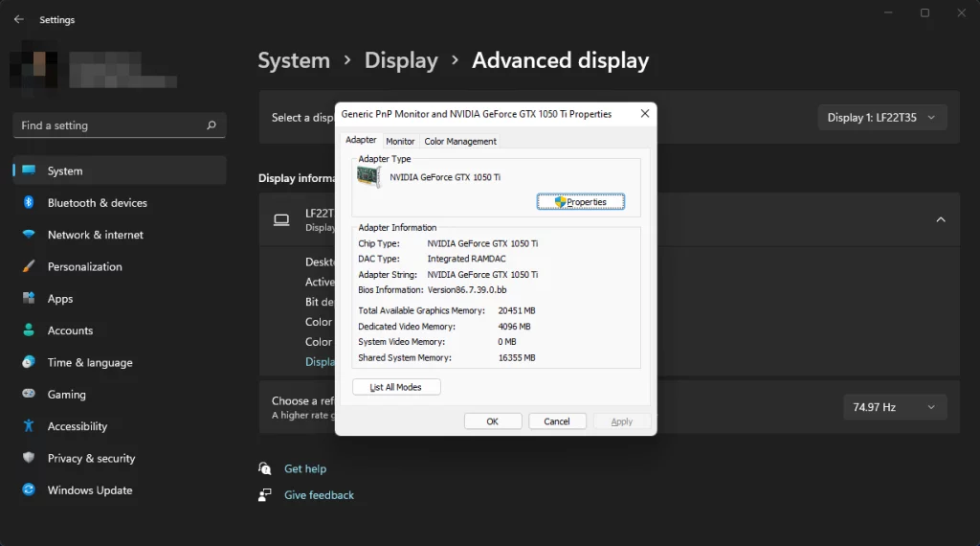
Task: Go to Display in breadcrumb
Action: [401, 60]
